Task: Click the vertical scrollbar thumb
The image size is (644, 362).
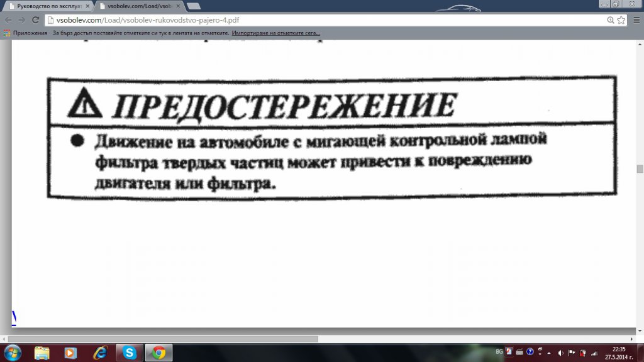Action: [640, 168]
